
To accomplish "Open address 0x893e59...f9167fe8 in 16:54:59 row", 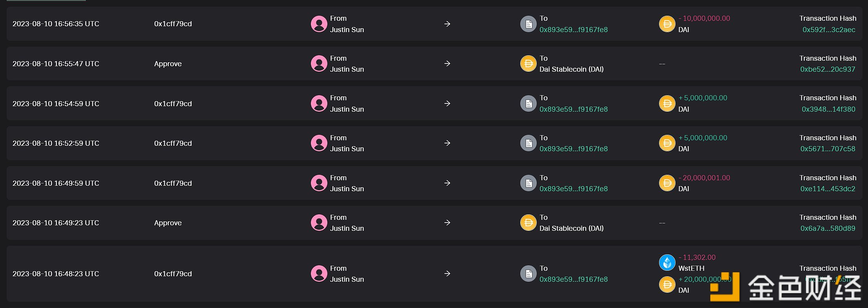I will pos(574,109).
